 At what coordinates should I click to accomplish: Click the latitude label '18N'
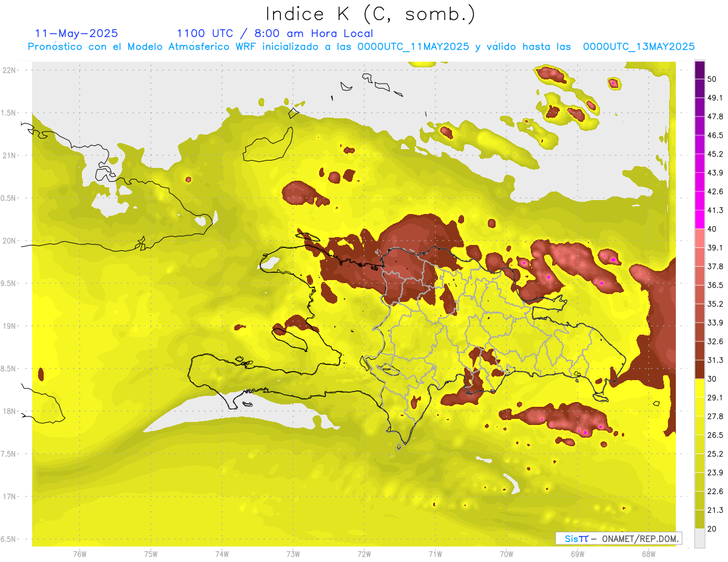point(10,411)
